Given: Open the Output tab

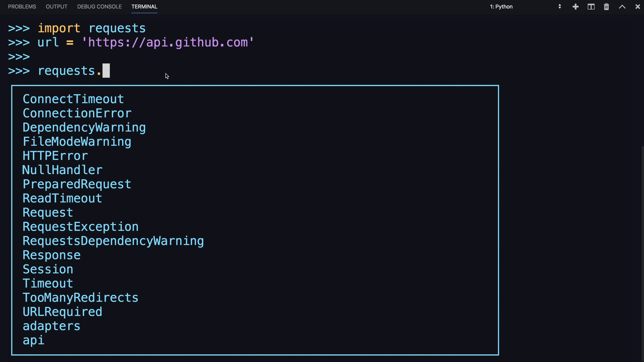Looking at the screenshot, I should [57, 7].
